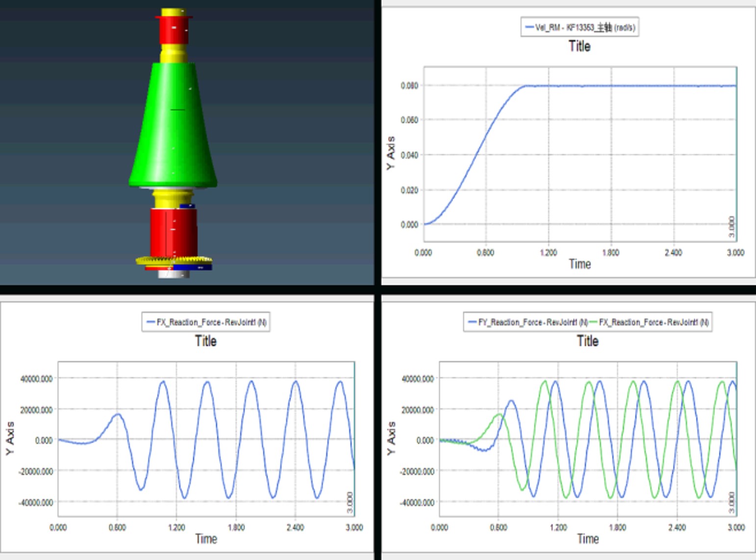This screenshot has width=756, height=560.
Task: Select the 3.000 time cursor in bottom-left plot
Action: 350,503
